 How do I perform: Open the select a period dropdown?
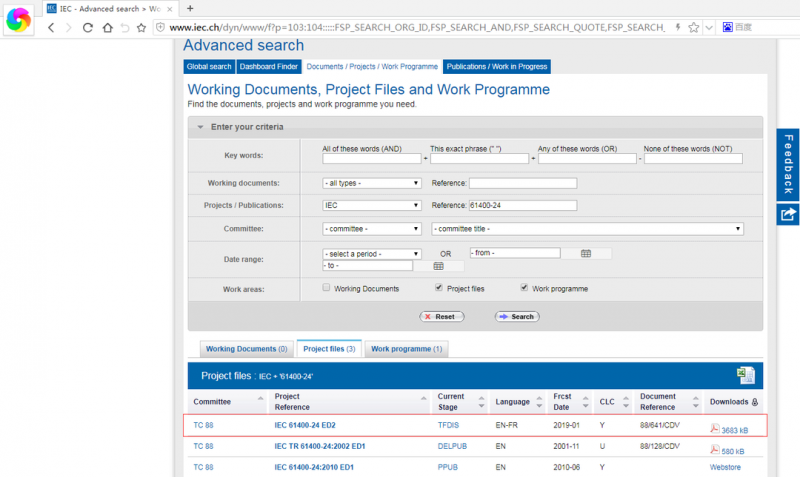[x=372, y=254]
